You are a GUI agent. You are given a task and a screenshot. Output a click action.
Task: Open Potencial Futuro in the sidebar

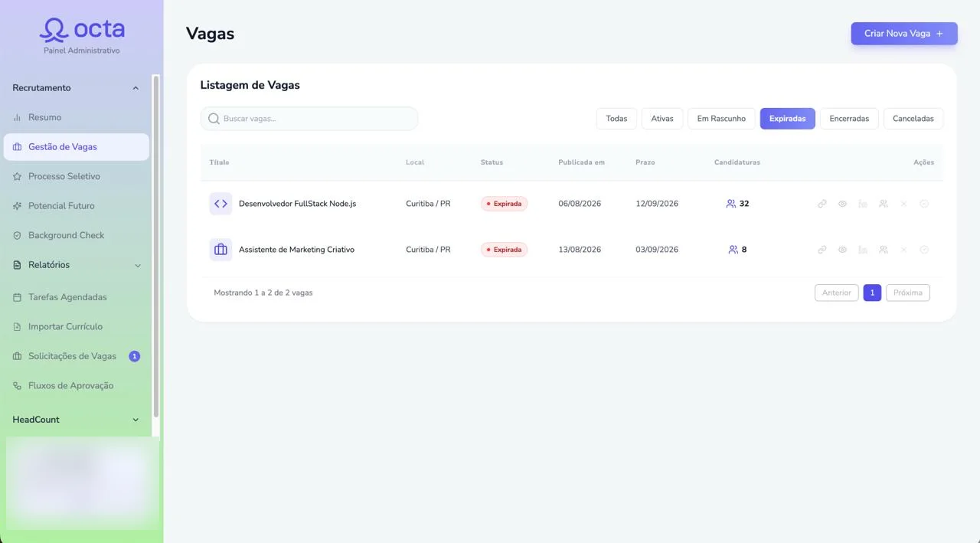coord(77,206)
